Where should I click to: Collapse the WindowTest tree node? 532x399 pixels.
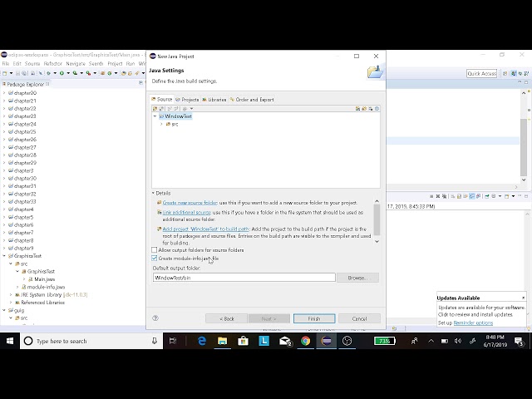(155, 116)
